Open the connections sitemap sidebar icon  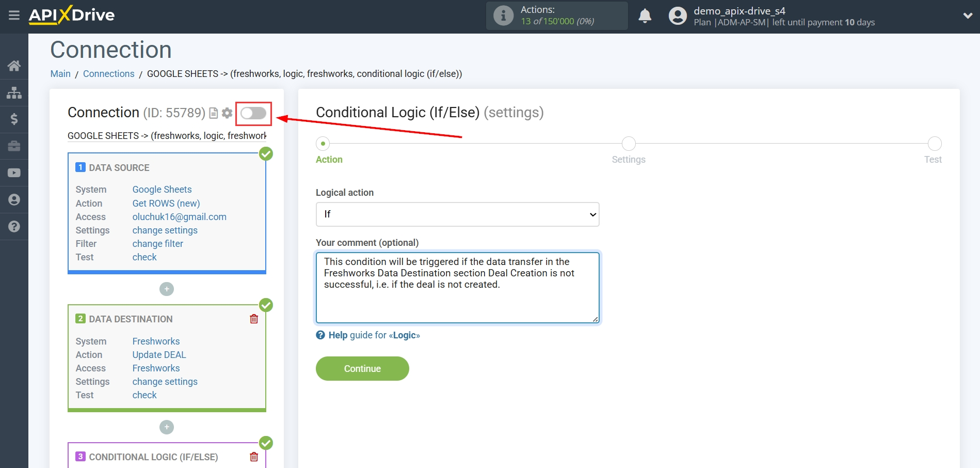coord(14,92)
